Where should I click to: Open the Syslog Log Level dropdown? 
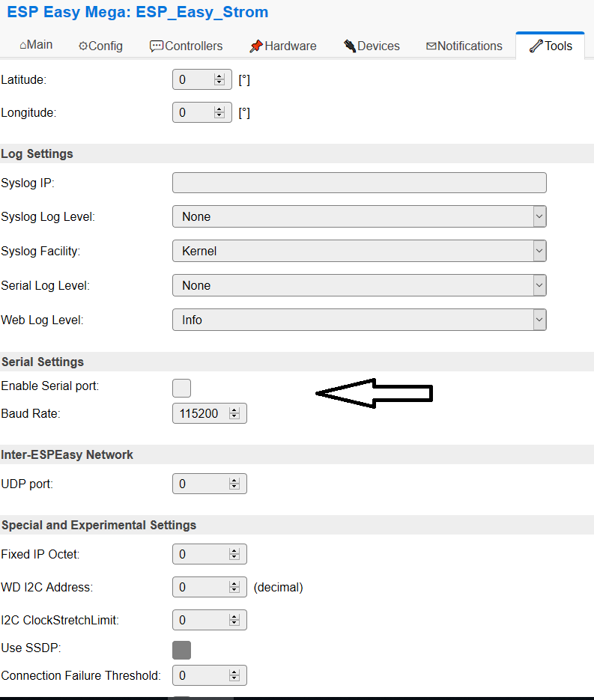[x=360, y=216]
